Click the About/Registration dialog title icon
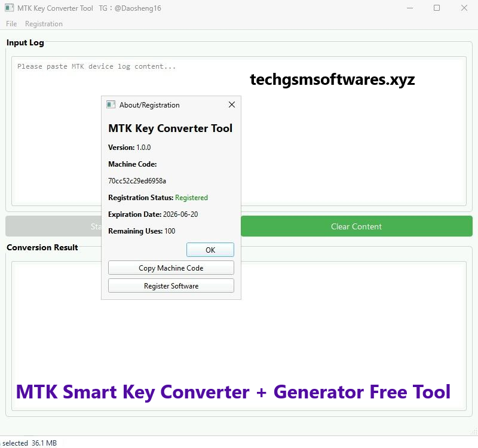This screenshot has height=448, width=478. [111, 105]
